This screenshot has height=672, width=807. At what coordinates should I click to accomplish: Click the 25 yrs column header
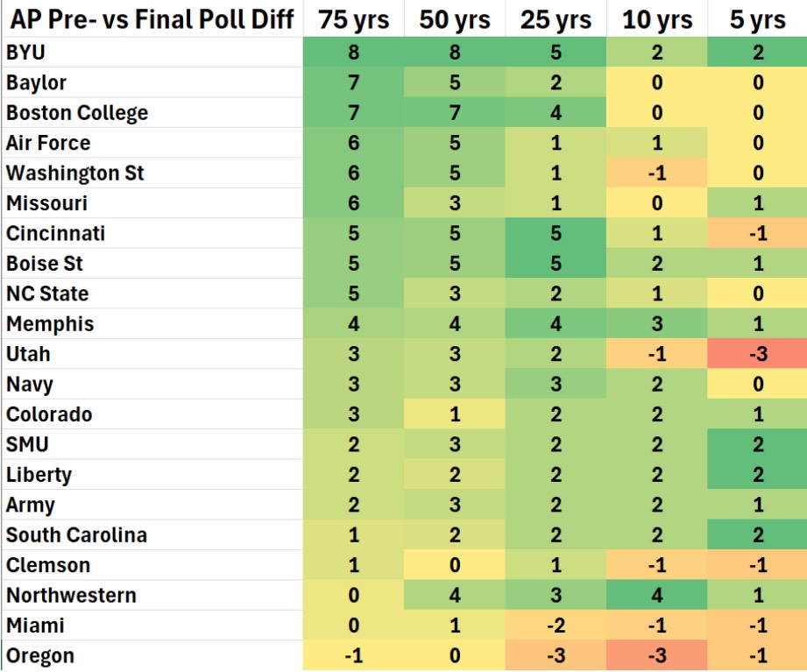[556, 19]
